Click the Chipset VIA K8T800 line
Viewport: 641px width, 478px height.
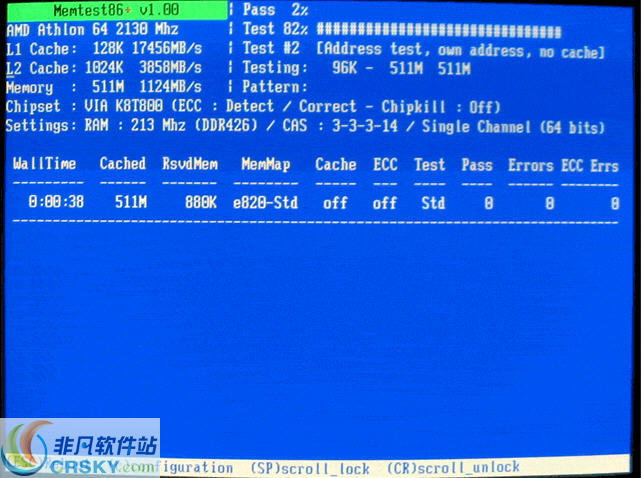tap(253, 107)
